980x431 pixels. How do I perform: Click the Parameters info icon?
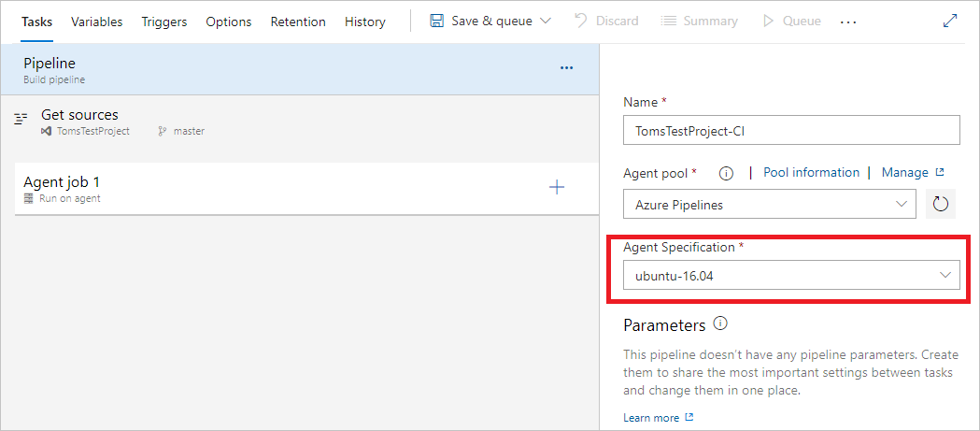(720, 323)
